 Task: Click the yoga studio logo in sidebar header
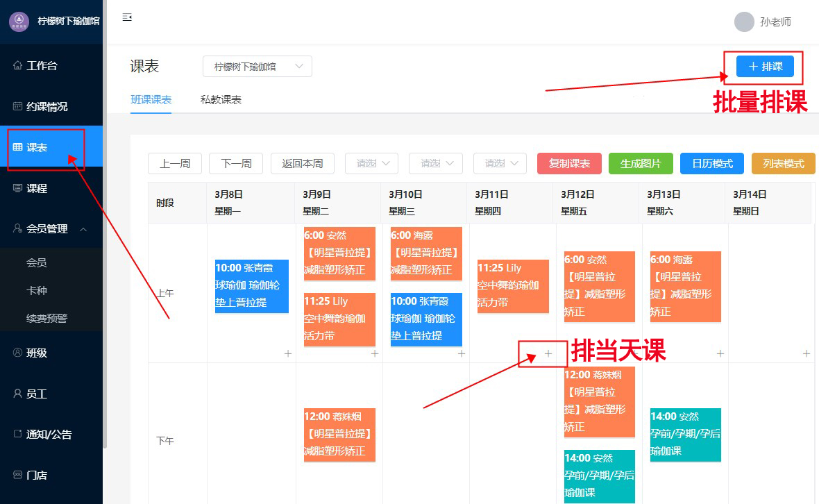click(x=19, y=21)
